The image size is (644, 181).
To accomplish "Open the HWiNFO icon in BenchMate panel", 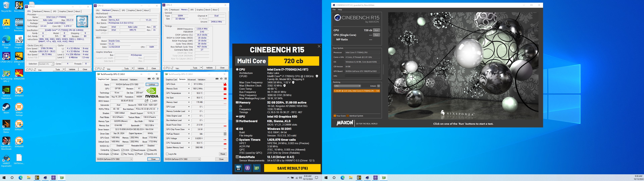I will click(x=238, y=168).
